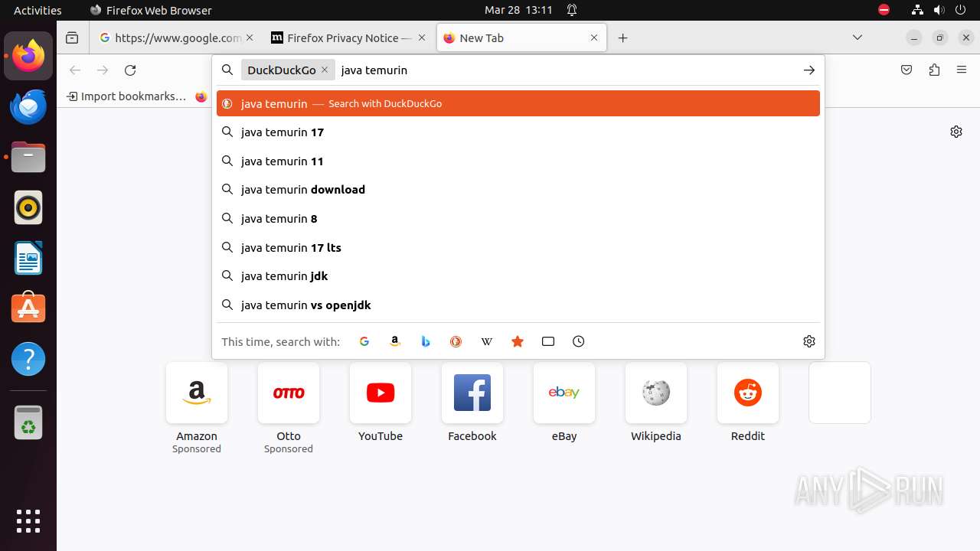
Task: Open a new tab with plus button
Action: coord(623,37)
